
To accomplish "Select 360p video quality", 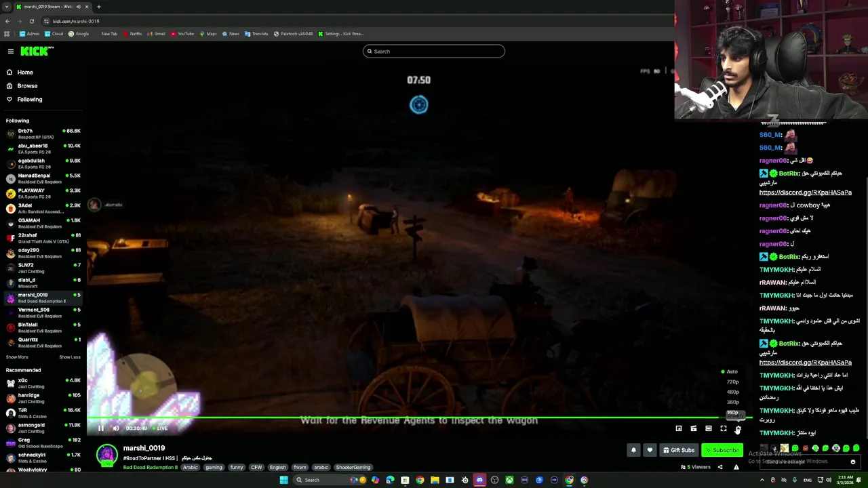I will 732,402.
